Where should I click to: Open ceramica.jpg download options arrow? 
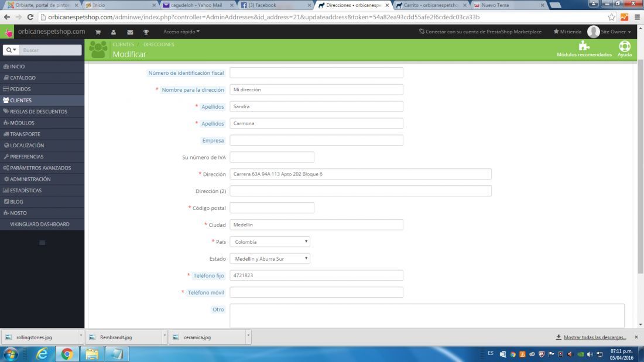(x=248, y=336)
